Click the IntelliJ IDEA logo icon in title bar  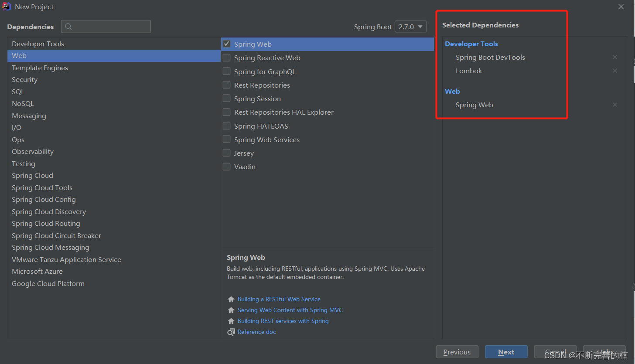[x=7, y=7]
